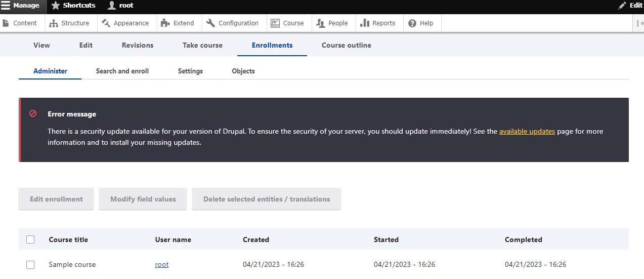
Task: Click the Manage hamburger menu icon
Action: tap(6, 6)
